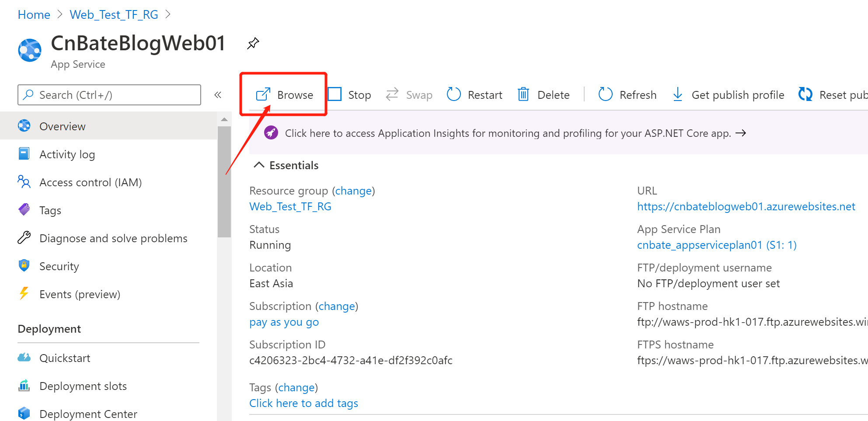
Task: Click the Refresh button label
Action: click(x=638, y=95)
